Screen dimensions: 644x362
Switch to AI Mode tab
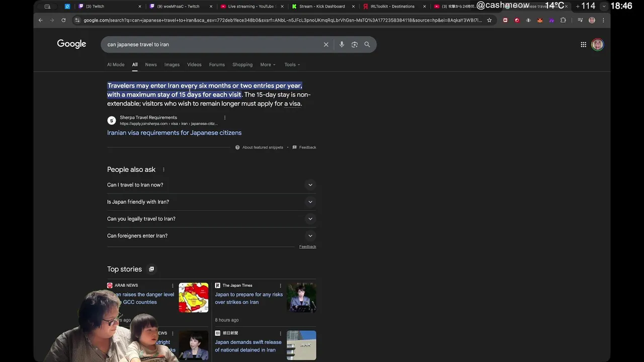pyautogui.click(x=116, y=64)
